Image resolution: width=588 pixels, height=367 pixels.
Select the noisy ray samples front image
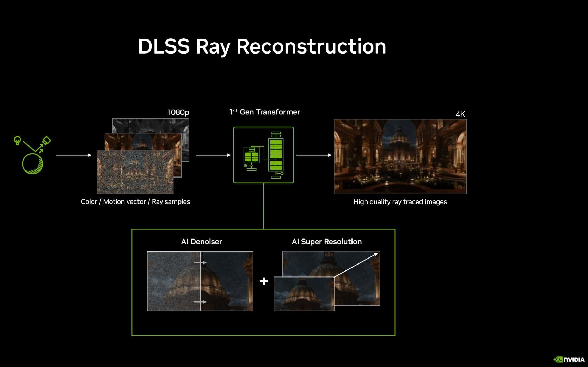point(135,172)
